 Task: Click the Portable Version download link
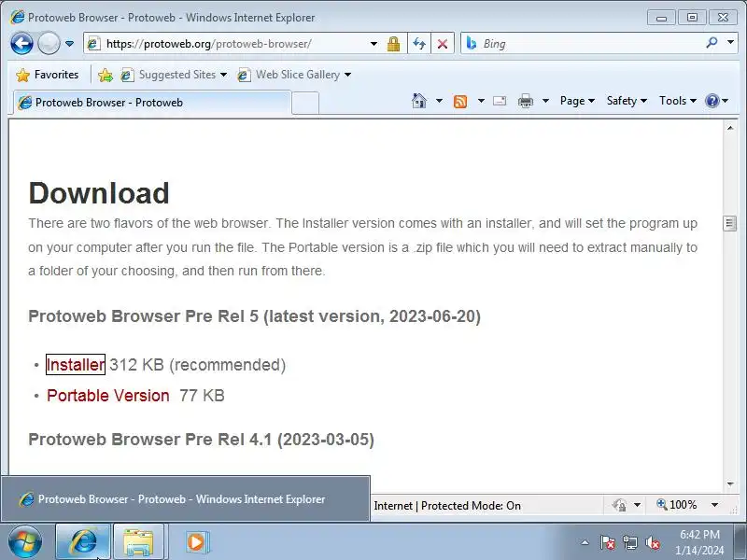108,396
